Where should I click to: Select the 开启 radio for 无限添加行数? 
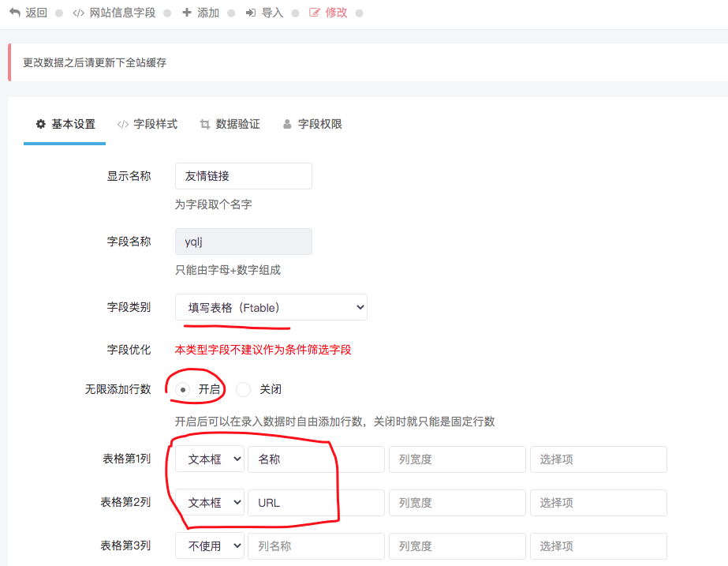click(x=183, y=389)
